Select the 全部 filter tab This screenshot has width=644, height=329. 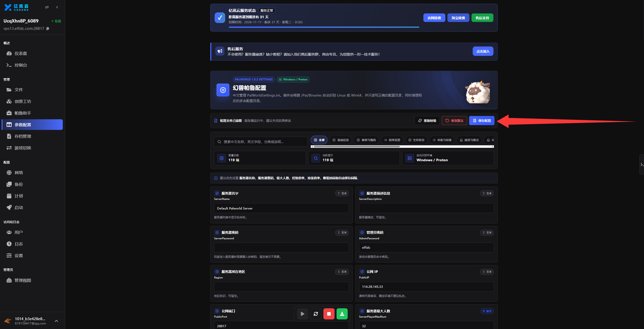point(319,140)
